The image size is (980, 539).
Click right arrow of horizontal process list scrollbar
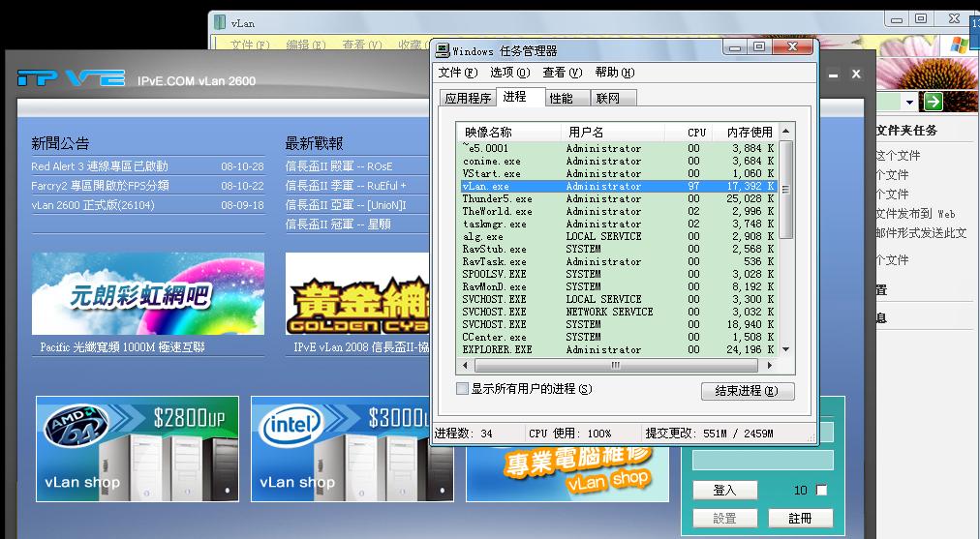coord(770,365)
